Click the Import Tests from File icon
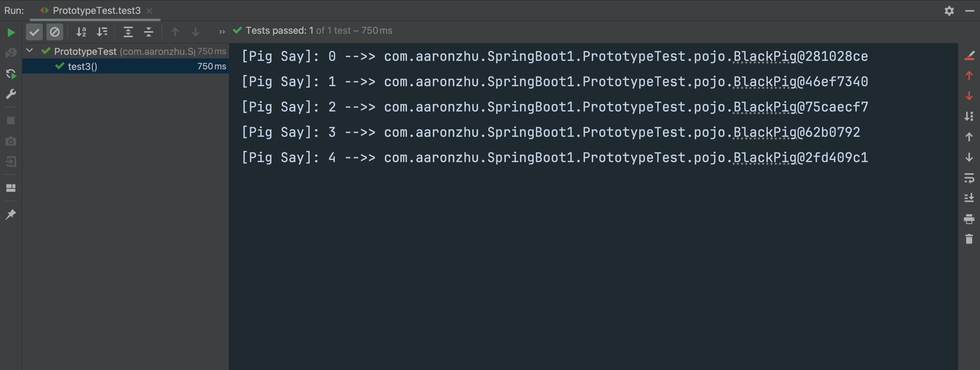 (11, 161)
